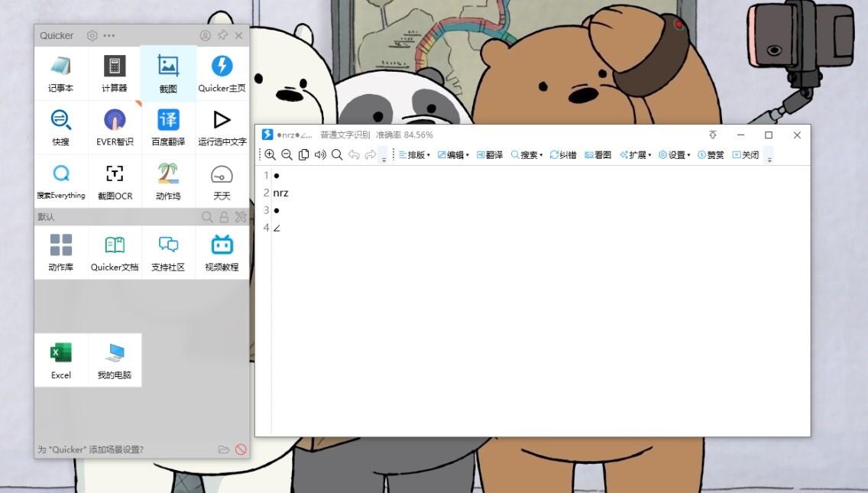Read text aloud with speaker icon
The width and height of the screenshot is (868, 493).
coord(320,154)
